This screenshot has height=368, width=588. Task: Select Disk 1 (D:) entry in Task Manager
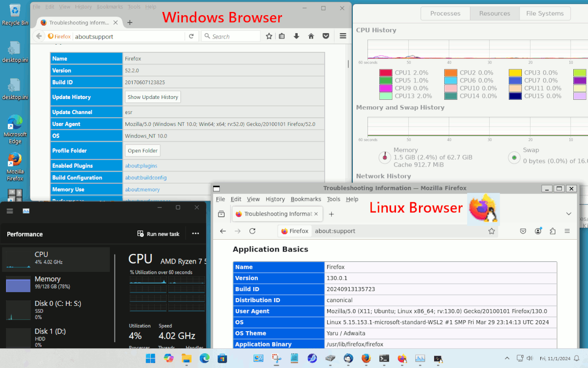click(x=56, y=337)
